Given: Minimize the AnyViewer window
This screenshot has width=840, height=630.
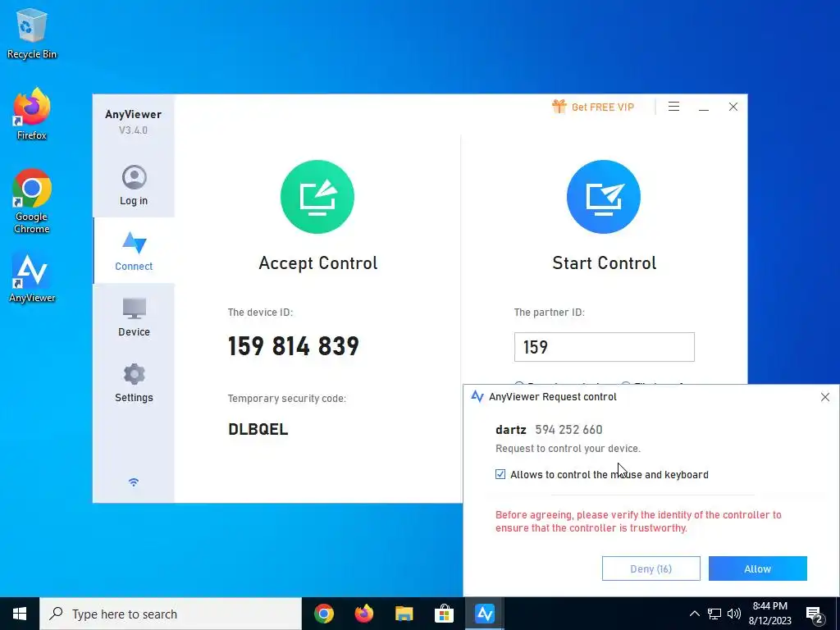Looking at the screenshot, I should (x=704, y=107).
